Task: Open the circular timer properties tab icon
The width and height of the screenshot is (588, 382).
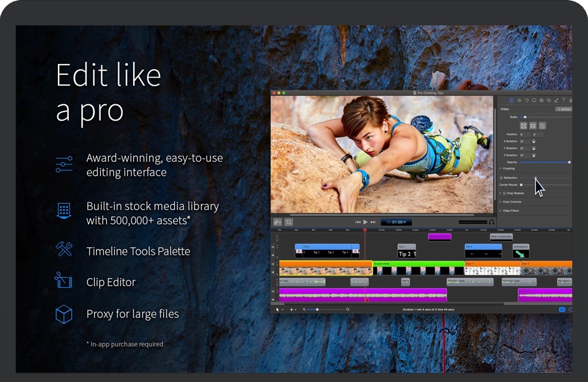Action: (x=526, y=101)
